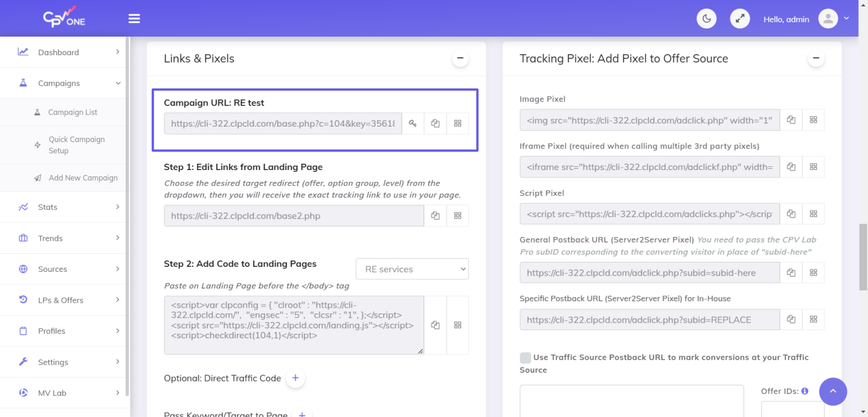The height and width of the screenshot is (417, 868).
Task: Enter fullscreen mode using the expand arrows icon
Action: (740, 19)
